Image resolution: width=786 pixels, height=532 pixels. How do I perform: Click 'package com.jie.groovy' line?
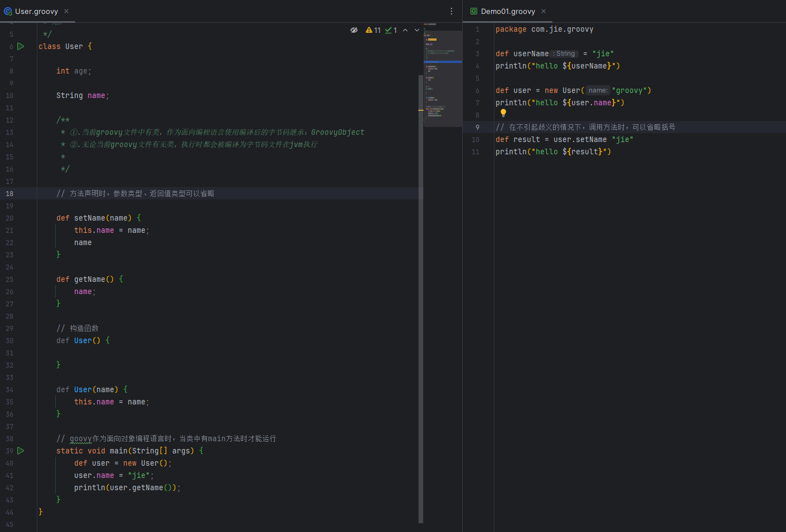click(544, 29)
